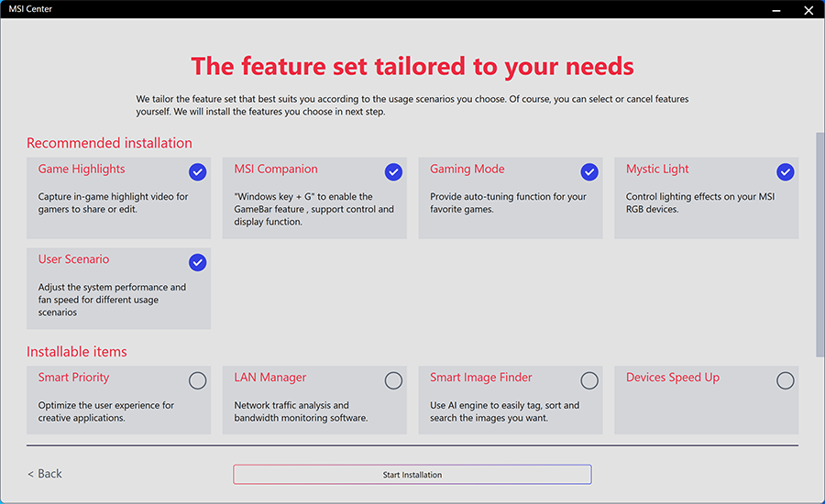Uncheck the MSI Companion feature
The height and width of the screenshot is (504, 825).
[x=393, y=172]
